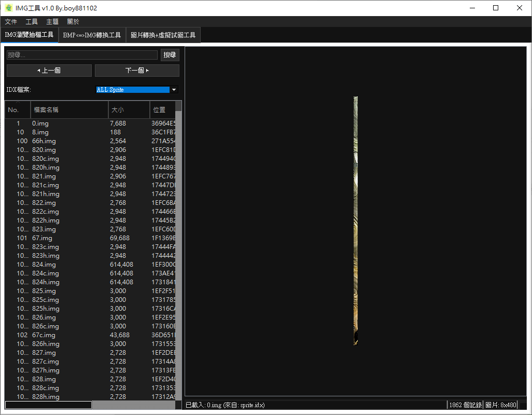This screenshot has height=415, width=532.
Task: Go to next image with 下一個
Action: [137, 71]
